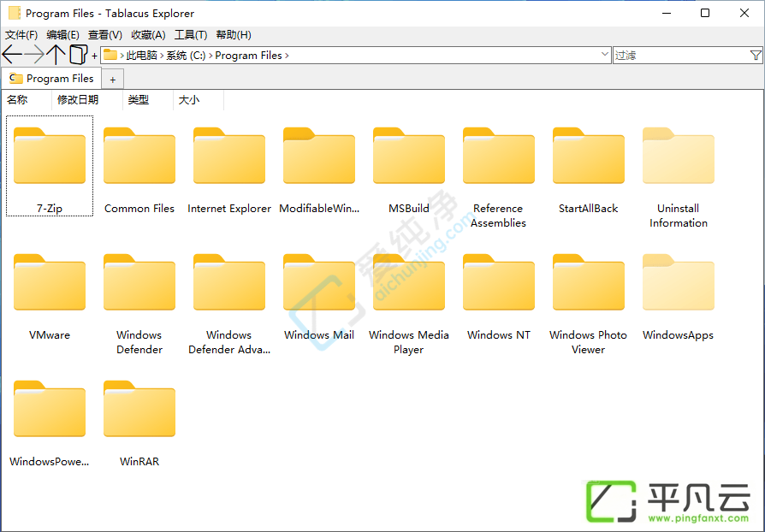Select the StartAllBack folder
The image size is (765, 532).
(589, 171)
